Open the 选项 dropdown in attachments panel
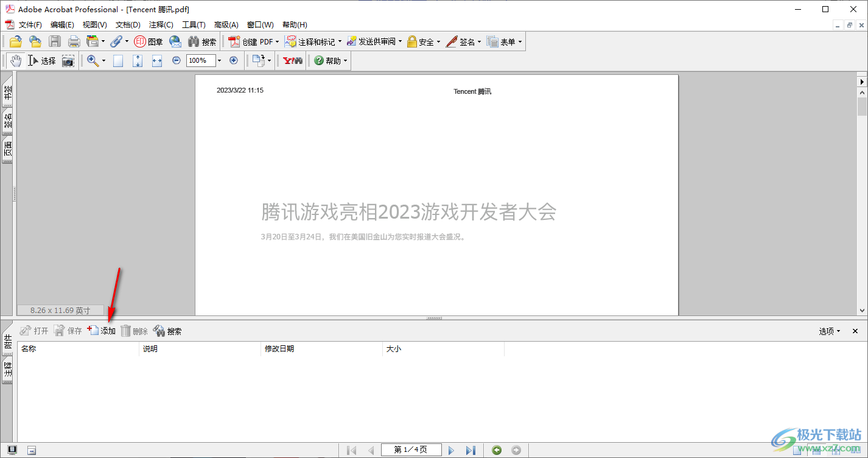The image size is (868, 458). tap(829, 331)
